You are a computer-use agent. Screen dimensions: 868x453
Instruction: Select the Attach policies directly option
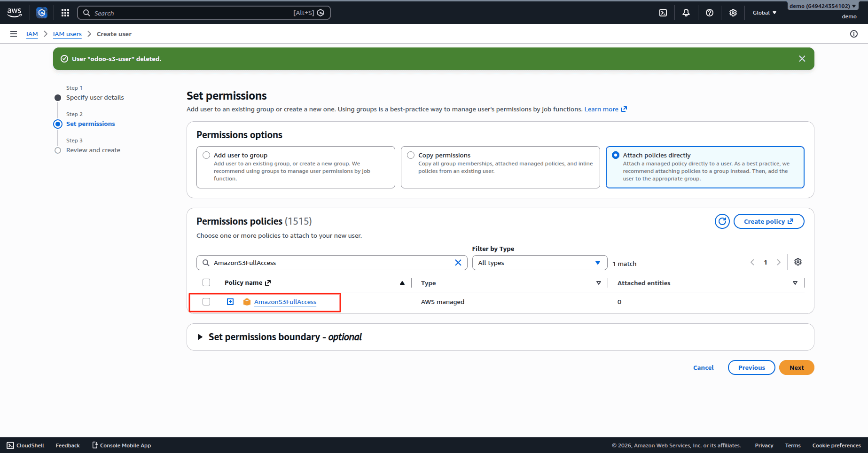click(616, 155)
